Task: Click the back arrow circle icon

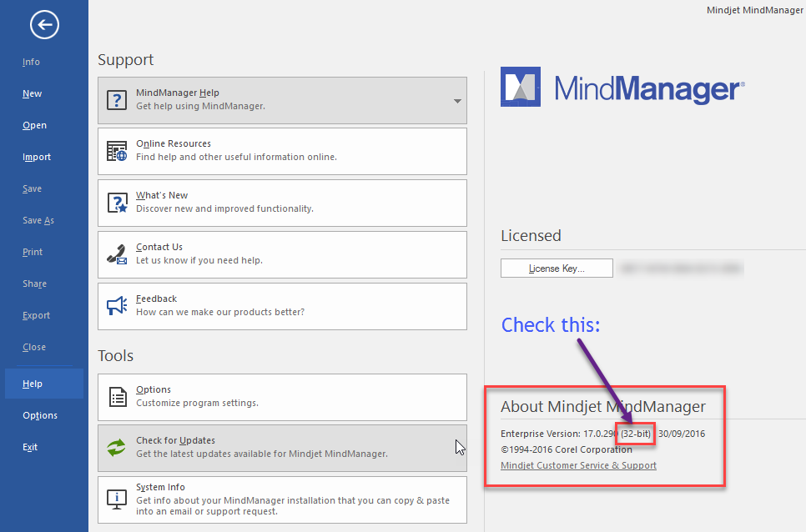Action: (x=43, y=25)
